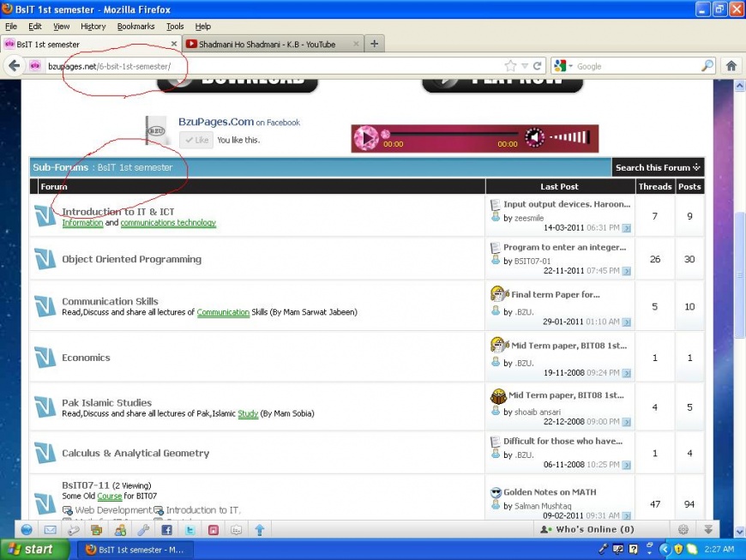Image resolution: width=746 pixels, height=560 pixels.
Task: Open the Golden Notes on MATH post
Action: (x=550, y=492)
